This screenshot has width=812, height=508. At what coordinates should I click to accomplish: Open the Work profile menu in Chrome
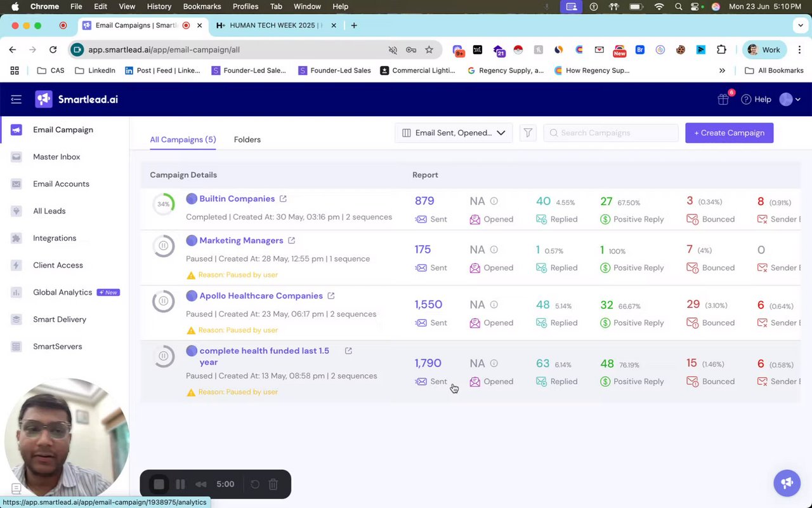pos(764,50)
